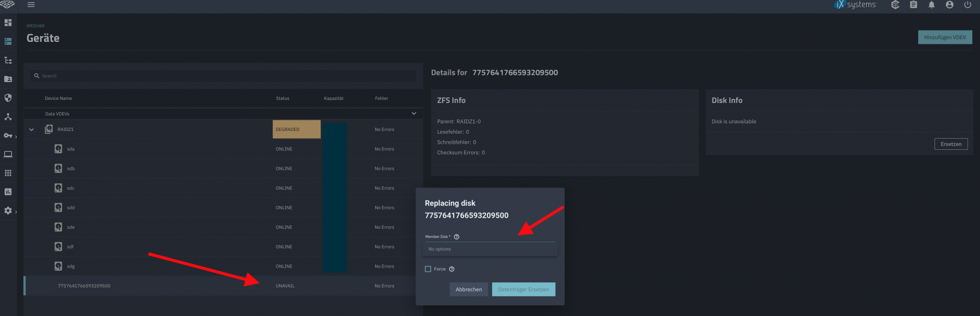Open the Network sidebar icon

point(8,117)
